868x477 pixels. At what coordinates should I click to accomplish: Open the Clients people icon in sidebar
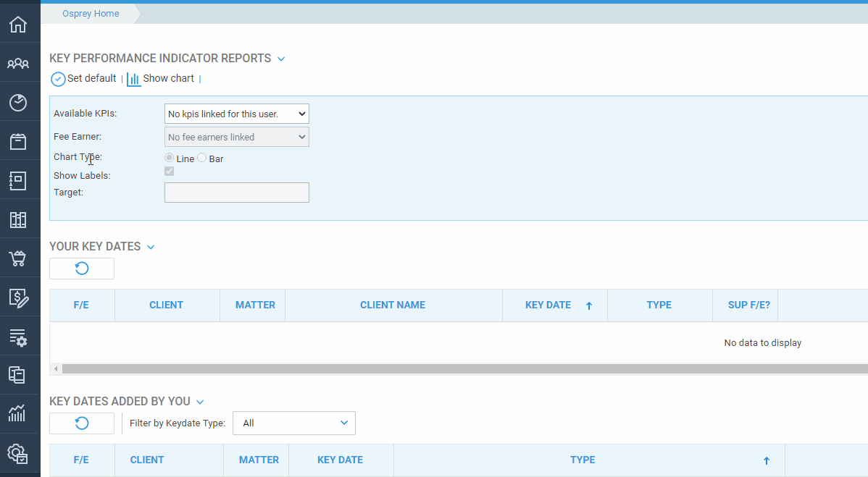pyautogui.click(x=18, y=63)
